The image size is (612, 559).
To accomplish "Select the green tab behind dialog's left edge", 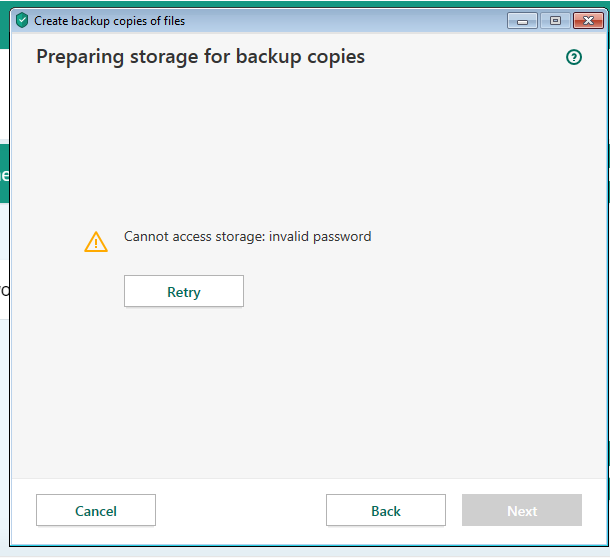I will pos(4,174).
